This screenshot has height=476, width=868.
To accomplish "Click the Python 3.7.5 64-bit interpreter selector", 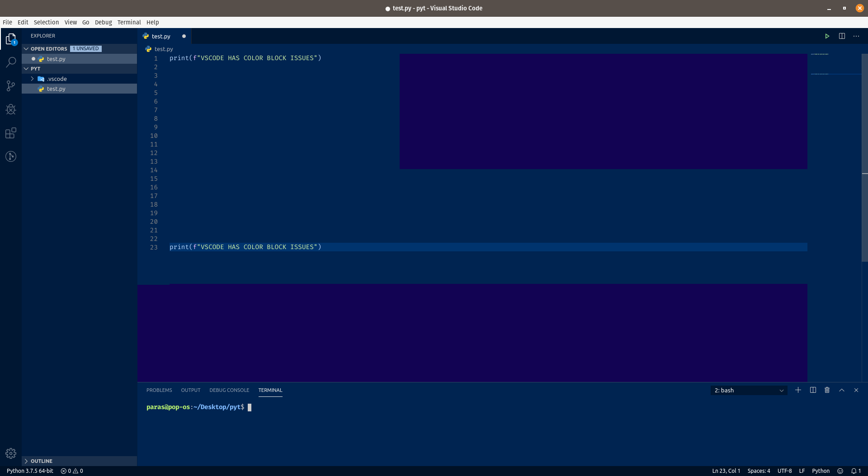I will 30,471.
